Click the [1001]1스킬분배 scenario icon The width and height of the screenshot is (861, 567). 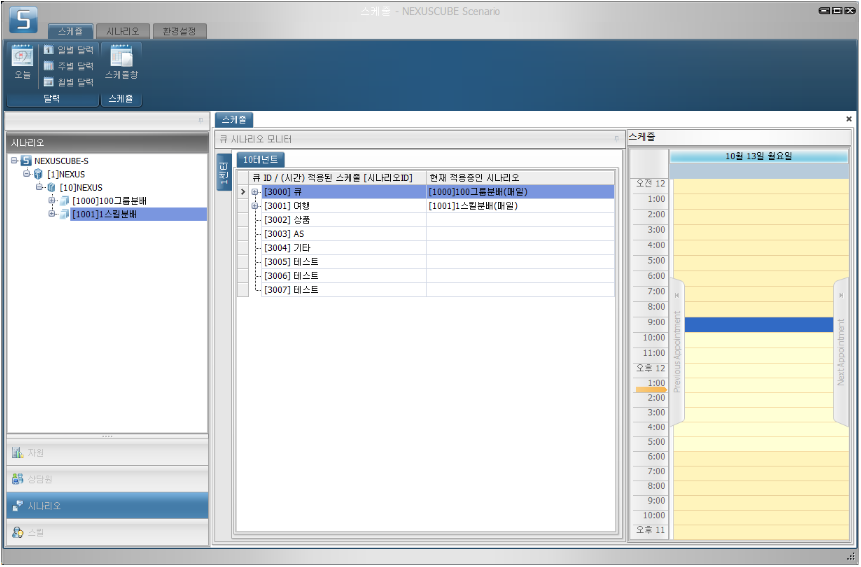[64, 214]
